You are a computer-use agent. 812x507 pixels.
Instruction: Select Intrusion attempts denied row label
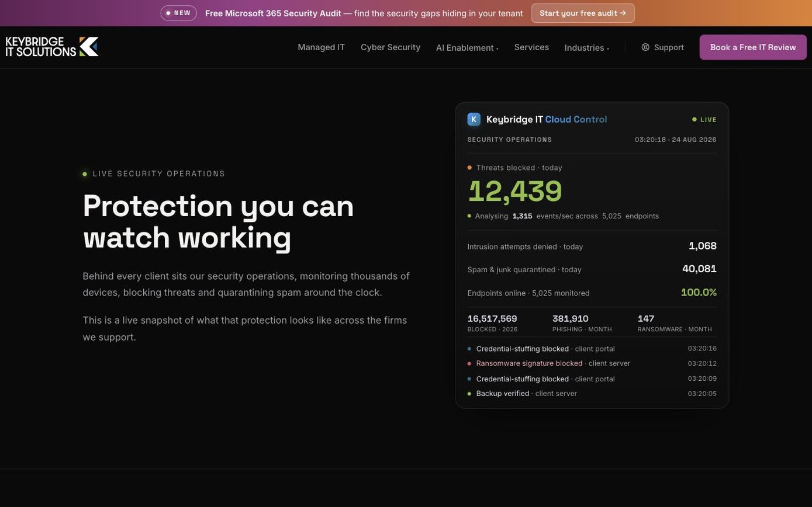coord(525,246)
